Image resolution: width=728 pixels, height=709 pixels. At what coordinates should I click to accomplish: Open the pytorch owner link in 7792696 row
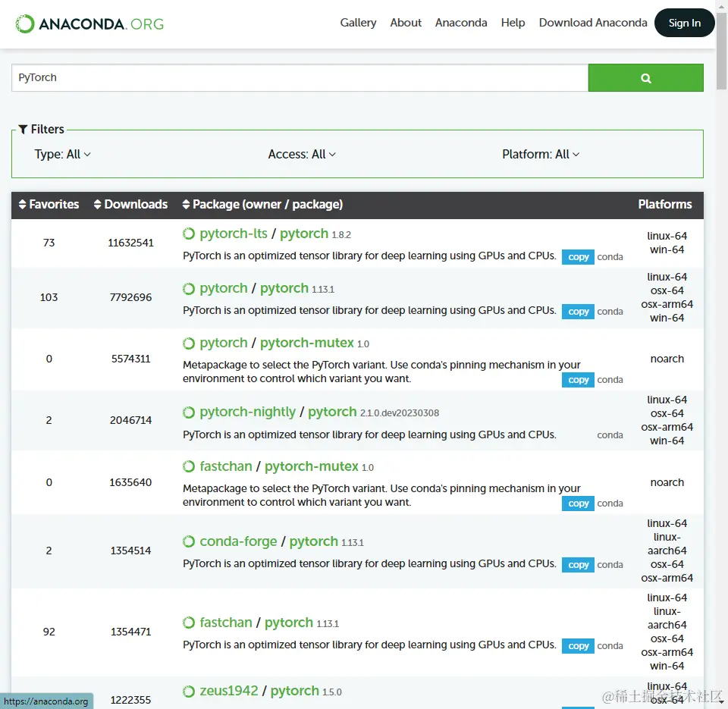223,288
